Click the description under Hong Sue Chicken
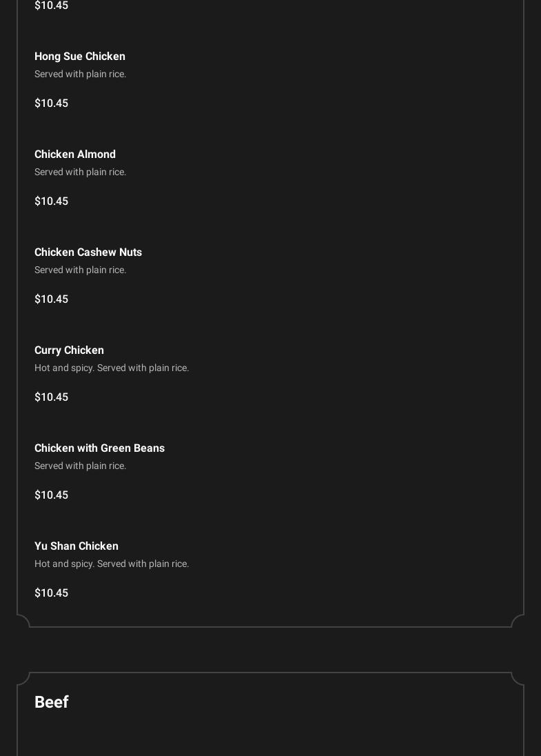 [x=80, y=74]
